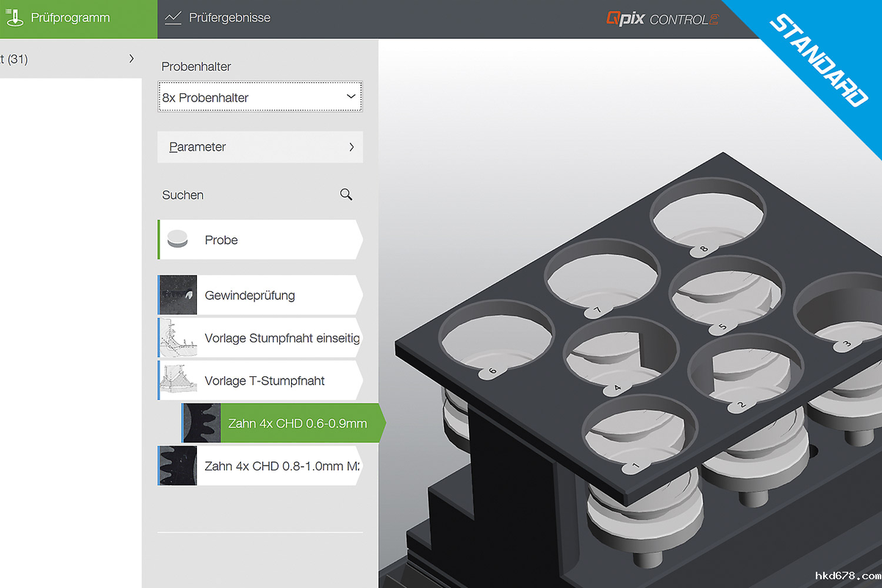
Task: Click the Gewindeprüfung thumbnail image
Action: click(x=179, y=295)
